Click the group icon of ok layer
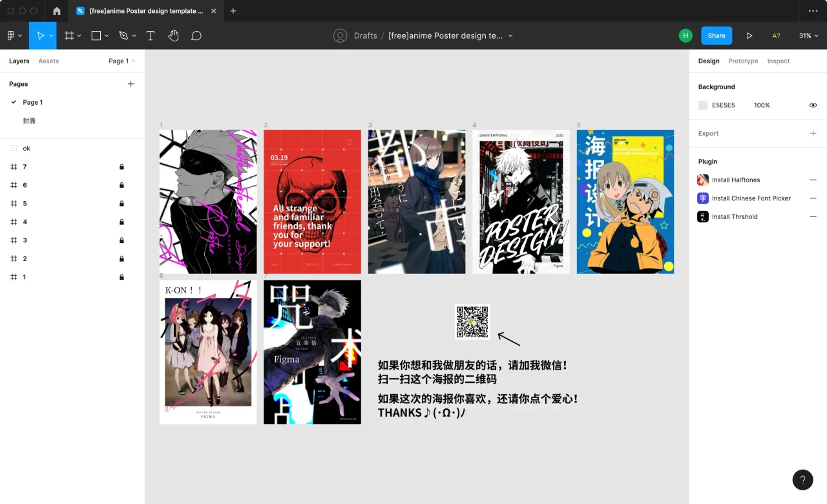Screen dimensions: 827x504 click(x=14, y=149)
